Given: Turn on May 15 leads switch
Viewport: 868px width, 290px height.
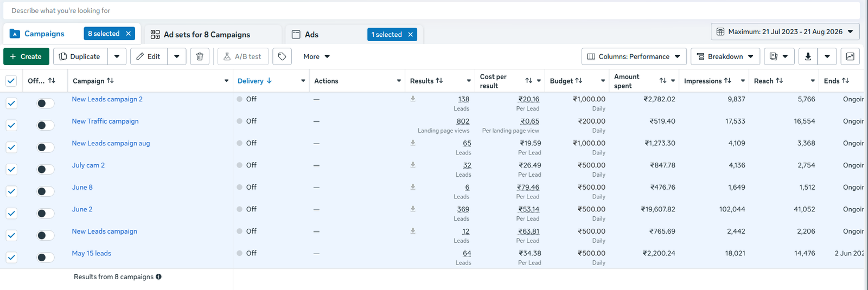Looking at the screenshot, I should tap(46, 257).
